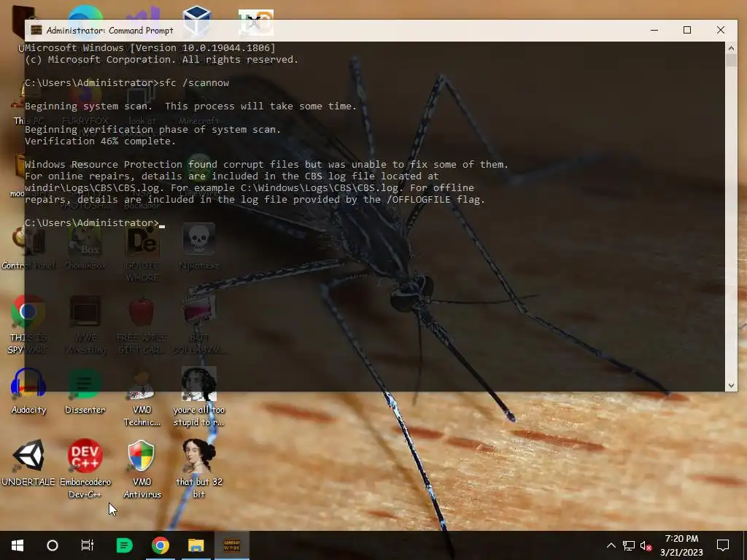Image resolution: width=747 pixels, height=560 pixels.
Task: Click the 'sfc /scannow' command text
Action: (194, 83)
